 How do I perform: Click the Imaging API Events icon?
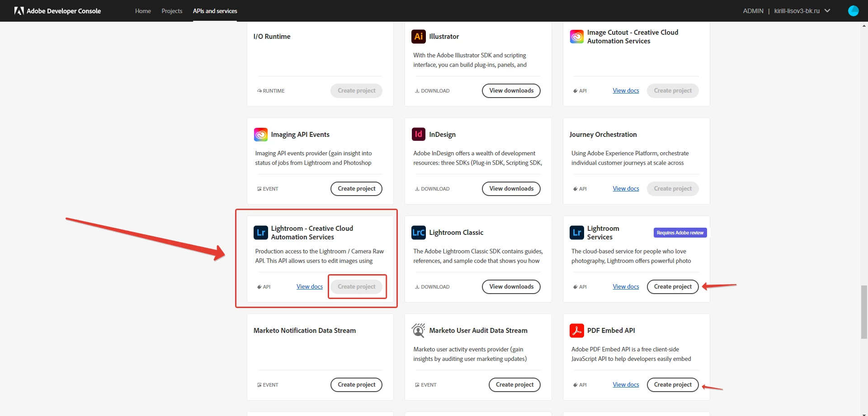[261, 135]
